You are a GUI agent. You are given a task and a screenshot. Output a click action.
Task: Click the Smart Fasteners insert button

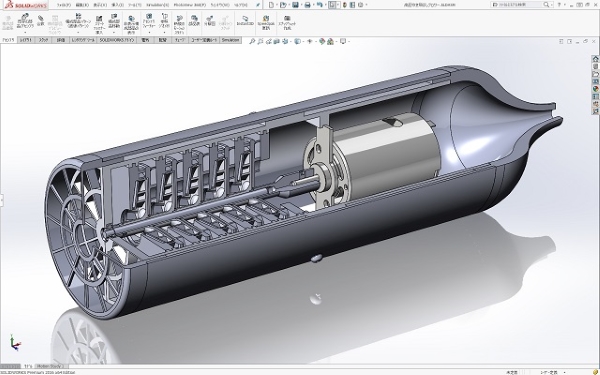[99, 25]
